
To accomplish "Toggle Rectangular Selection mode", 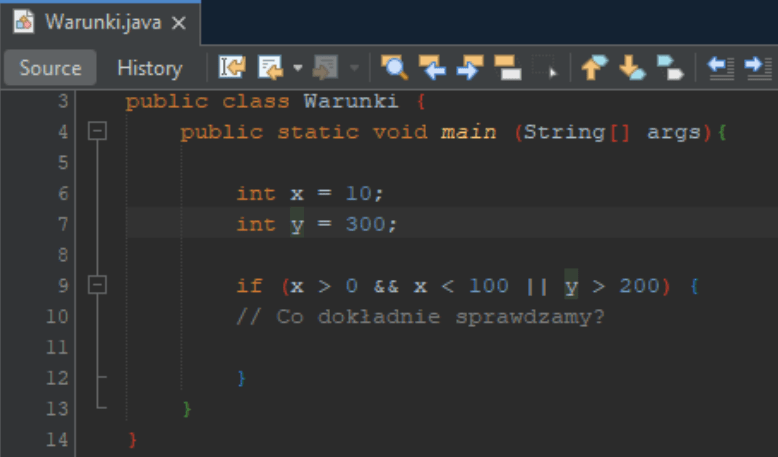I will (545, 68).
